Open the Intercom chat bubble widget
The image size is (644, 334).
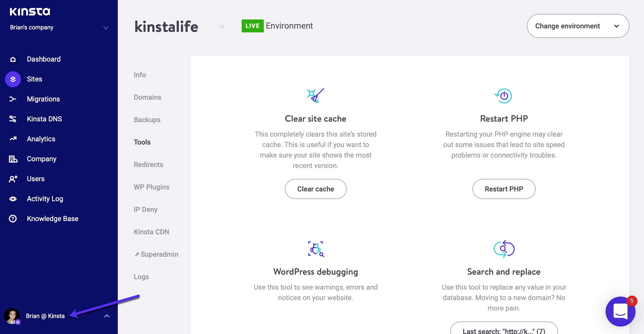(x=620, y=312)
